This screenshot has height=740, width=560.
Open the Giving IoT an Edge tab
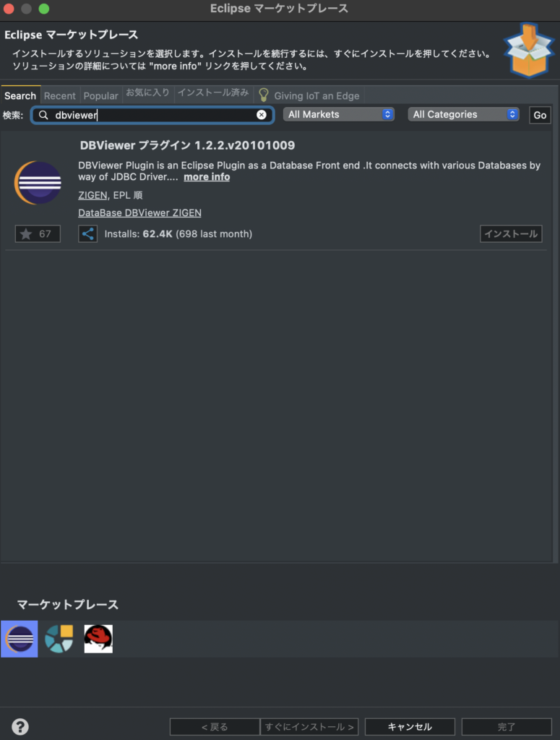coord(310,95)
